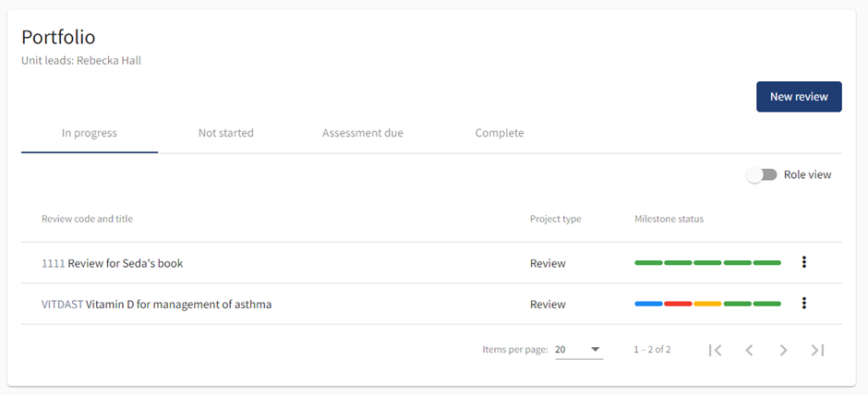This screenshot has width=868, height=395.
Task: Open review code 1111 link
Action: 53,263
